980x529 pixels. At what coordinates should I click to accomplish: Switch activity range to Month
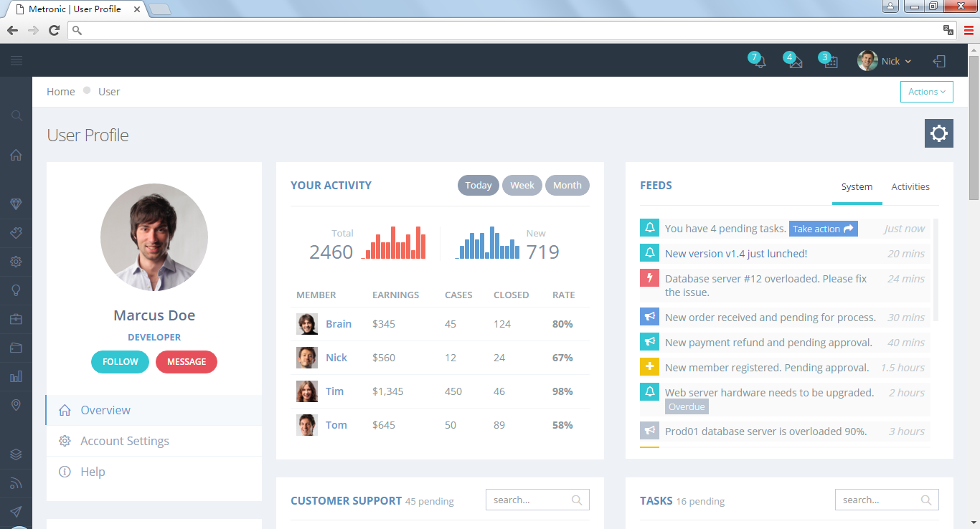567,185
